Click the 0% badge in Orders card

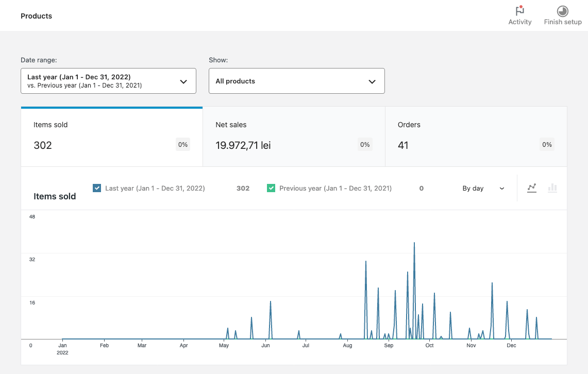pos(547,145)
